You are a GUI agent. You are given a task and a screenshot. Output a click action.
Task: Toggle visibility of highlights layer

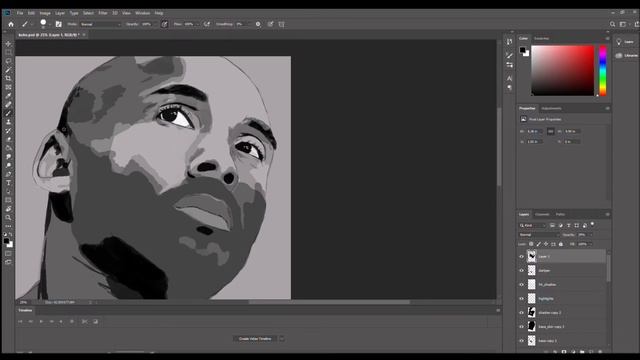[x=521, y=298]
